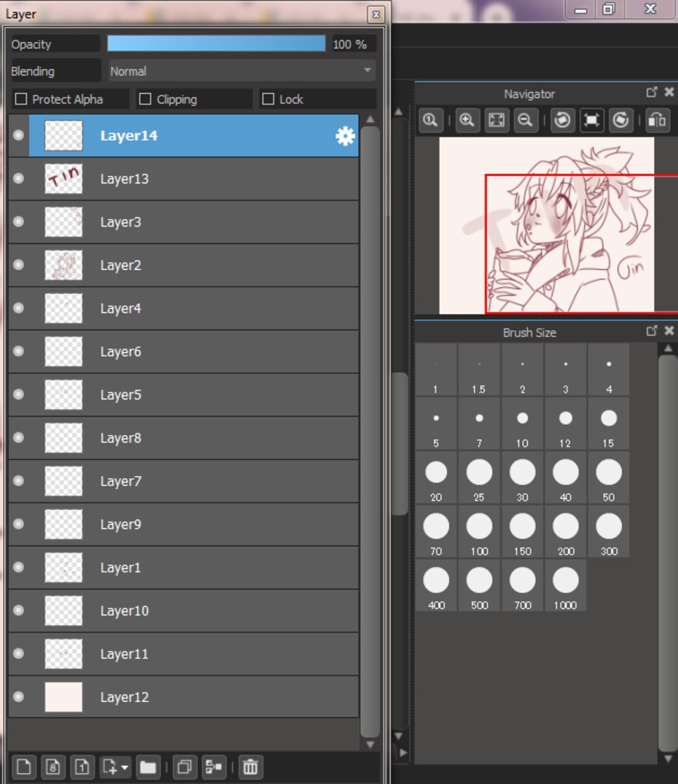Click the Navigator canvas preview
Viewport: 678px width, 784px height.
546,226
